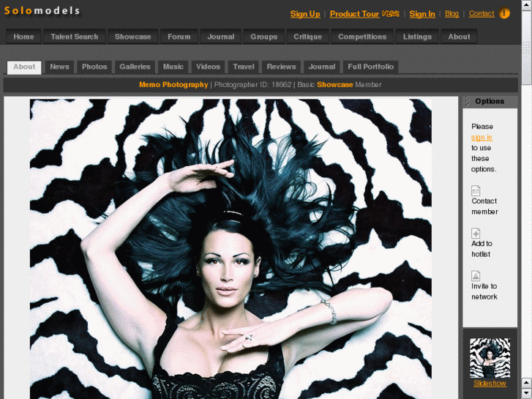Click the Options panel grip icon
The height and width of the screenshot is (399, 532).
coord(468,102)
